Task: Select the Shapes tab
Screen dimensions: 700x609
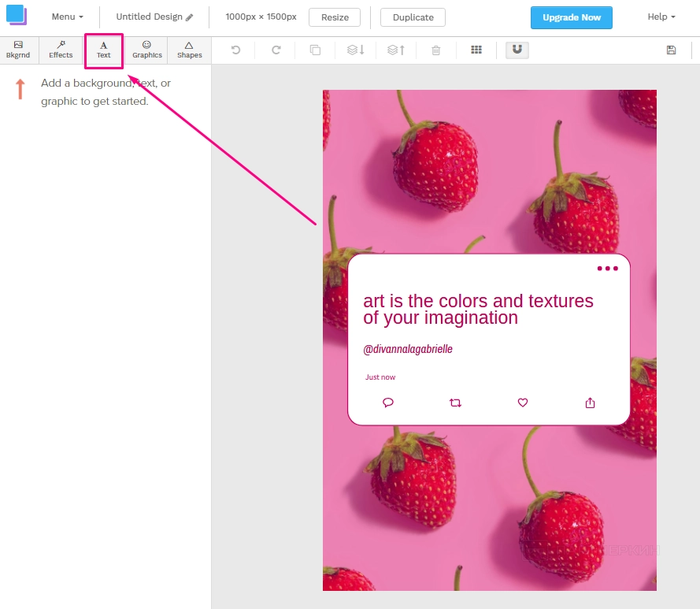Action: click(189, 50)
